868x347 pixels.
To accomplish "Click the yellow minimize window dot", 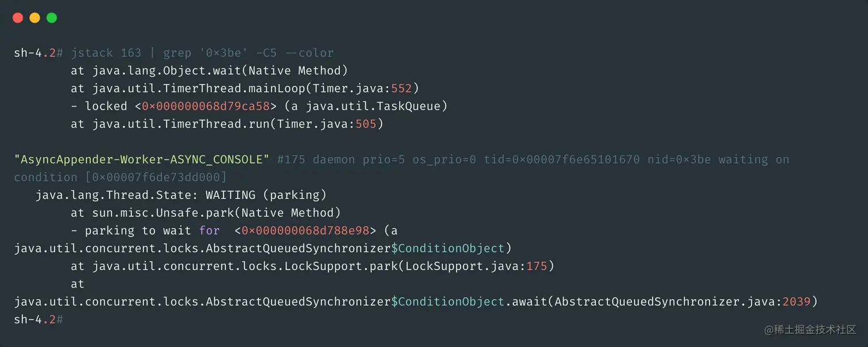I will (34, 18).
